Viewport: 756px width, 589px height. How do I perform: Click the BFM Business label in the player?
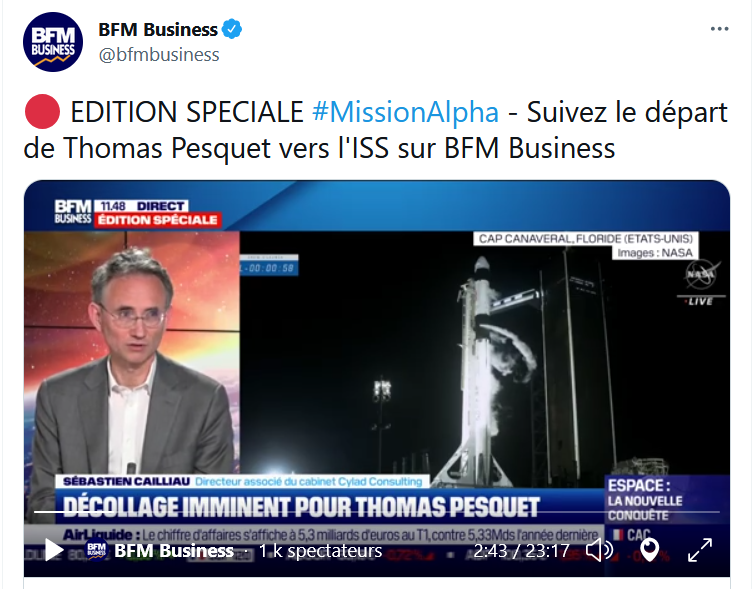[x=174, y=550]
